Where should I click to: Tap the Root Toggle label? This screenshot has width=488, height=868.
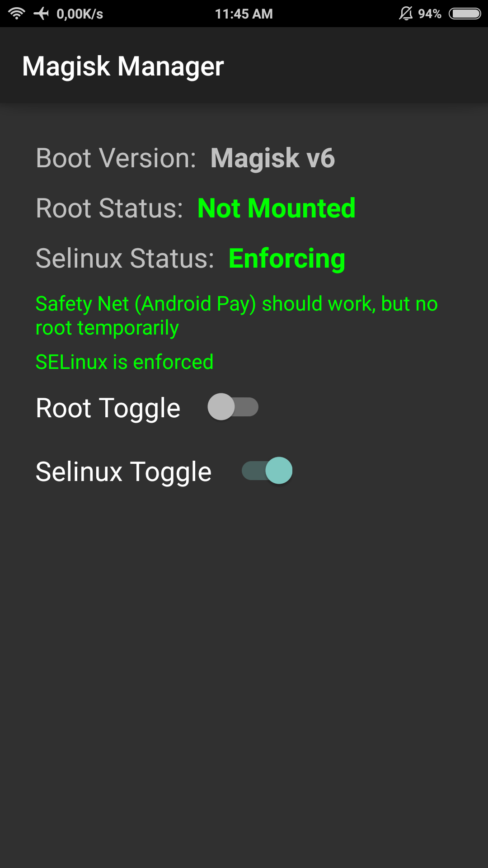(x=108, y=408)
